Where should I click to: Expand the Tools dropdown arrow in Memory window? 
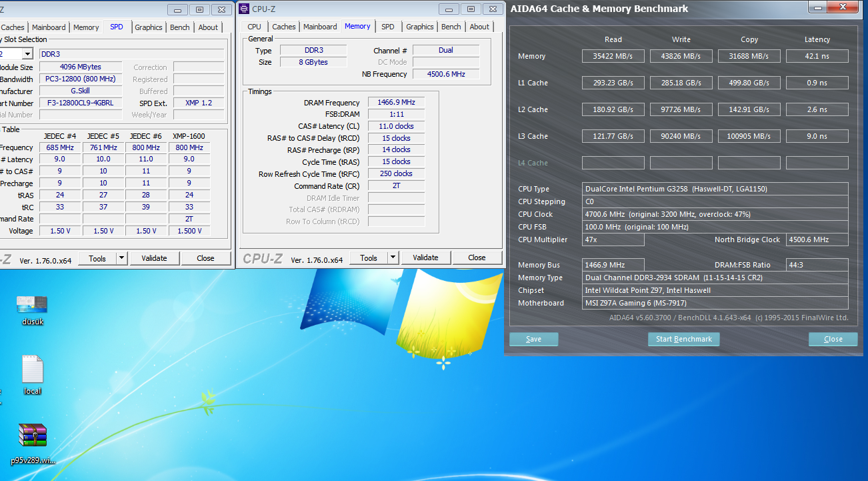pyautogui.click(x=393, y=258)
